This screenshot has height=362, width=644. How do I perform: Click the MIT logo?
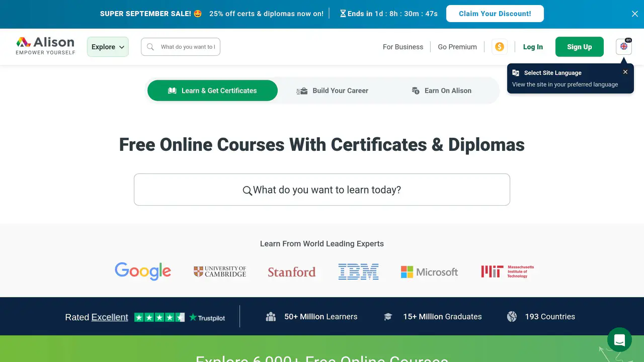[x=507, y=271]
